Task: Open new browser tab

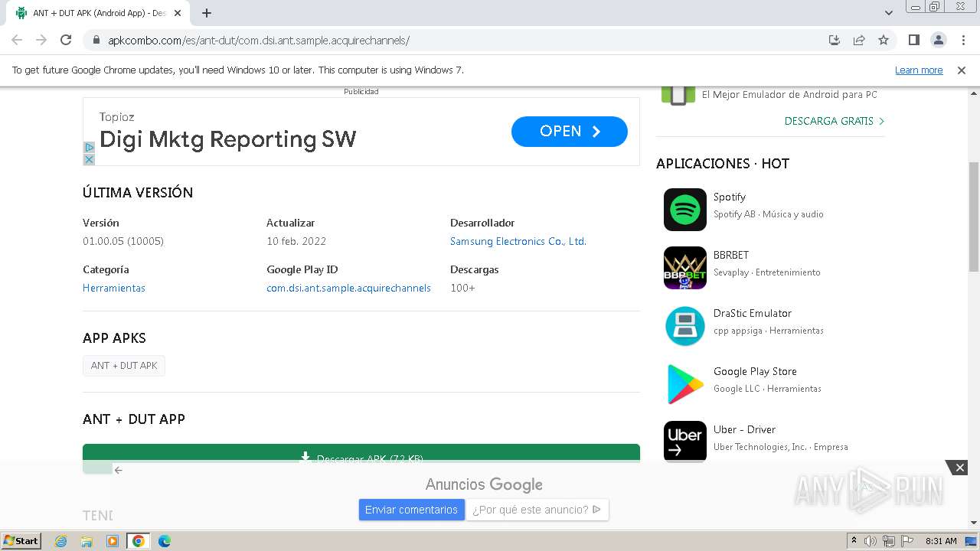Action: tap(207, 13)
